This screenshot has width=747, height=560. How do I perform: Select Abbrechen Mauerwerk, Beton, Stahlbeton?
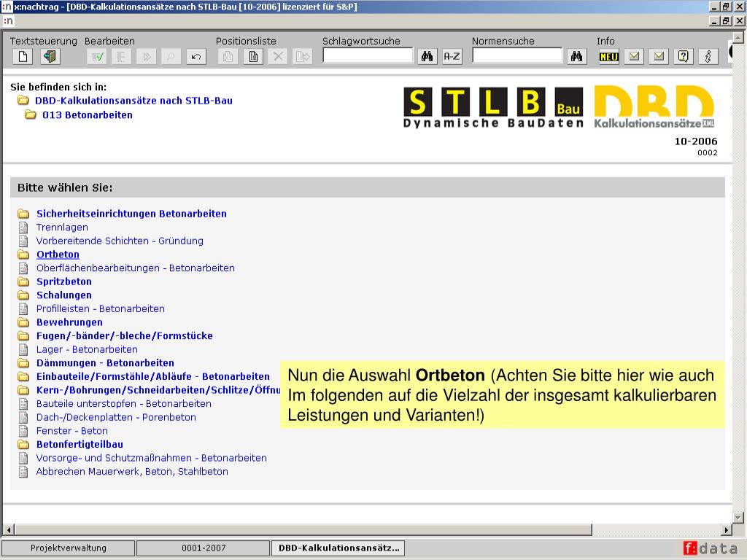(x=132, y=472)
